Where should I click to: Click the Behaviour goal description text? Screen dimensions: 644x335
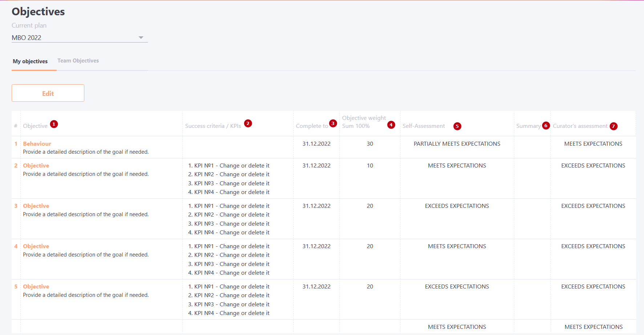[x=86, y=152]
